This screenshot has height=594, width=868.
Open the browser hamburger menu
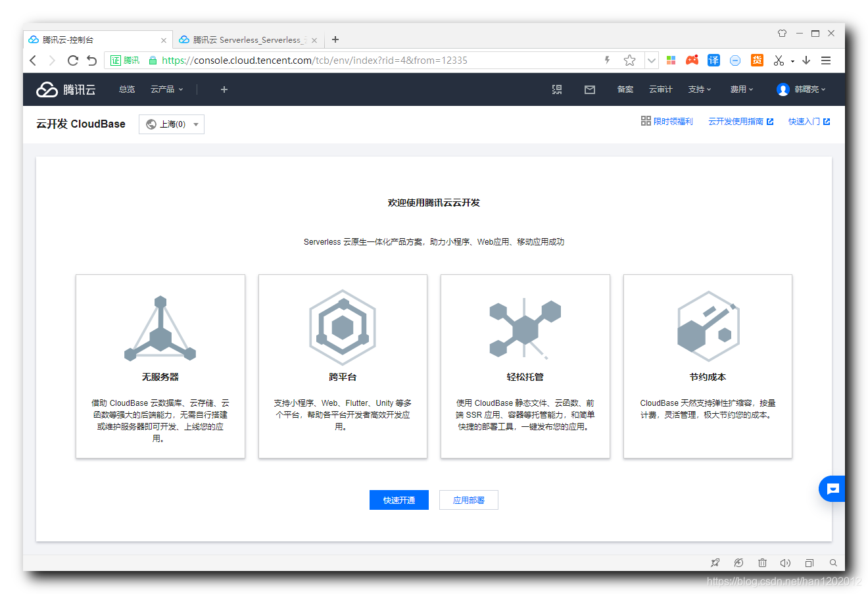pyautogui.click(x=826, y=61)
